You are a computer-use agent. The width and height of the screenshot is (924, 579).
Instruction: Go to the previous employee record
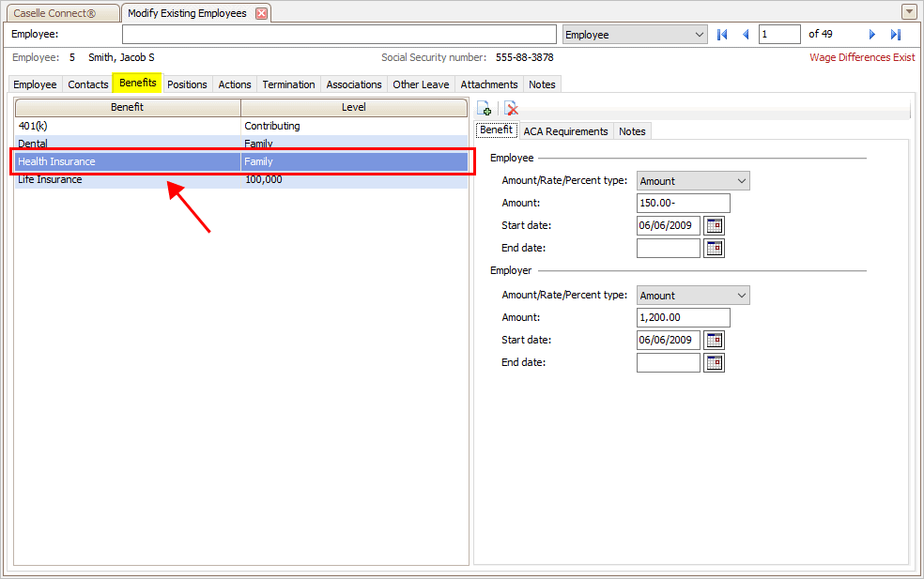coord(746,35)
